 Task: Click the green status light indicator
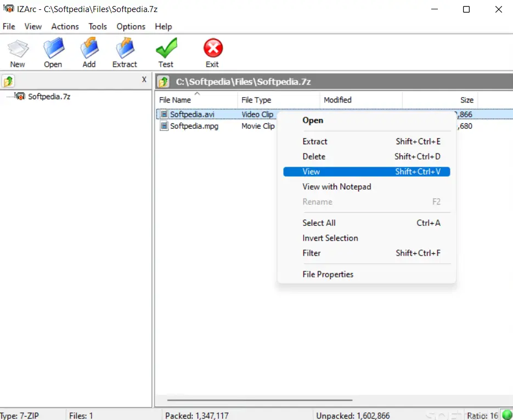(506, 415)
